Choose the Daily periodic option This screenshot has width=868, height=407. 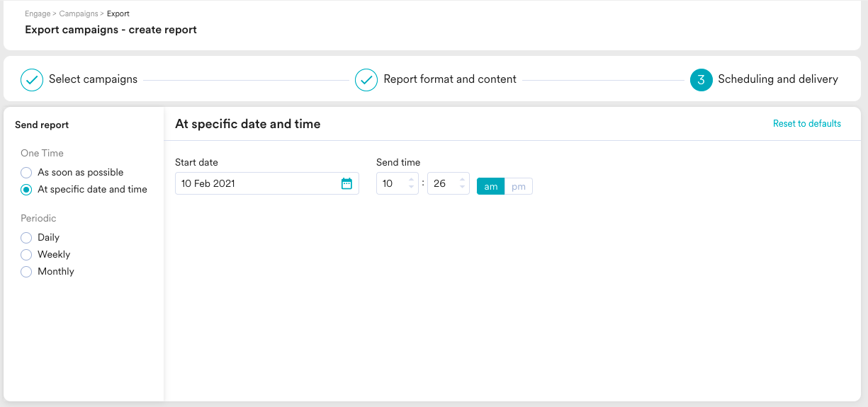[26, 238]
